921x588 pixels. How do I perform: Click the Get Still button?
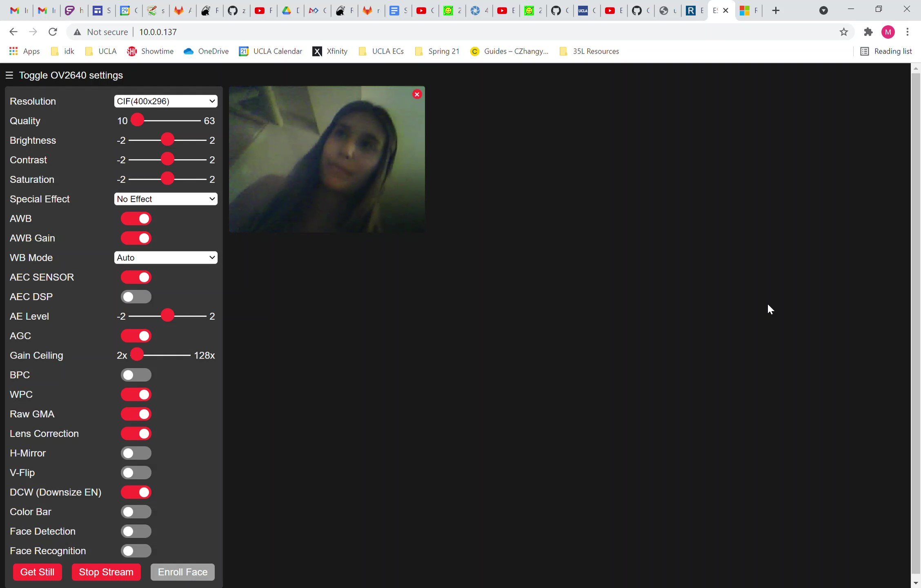click(x=37, y=572)
